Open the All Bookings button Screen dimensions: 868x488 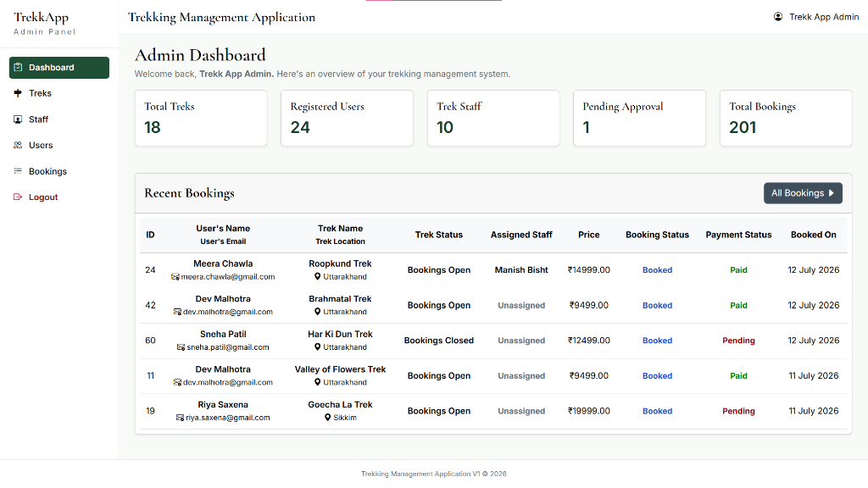(803, 193)
